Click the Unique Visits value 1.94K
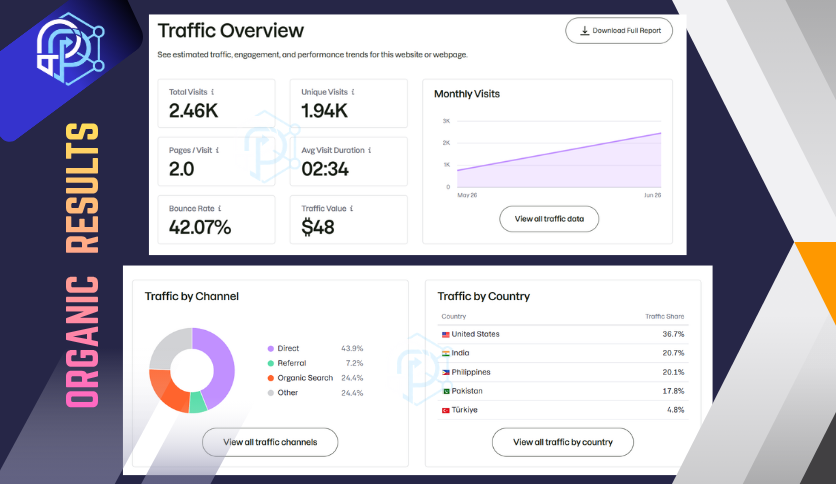Image resolution: width=836 pixels, height=484 pixels. pos(324,111)
